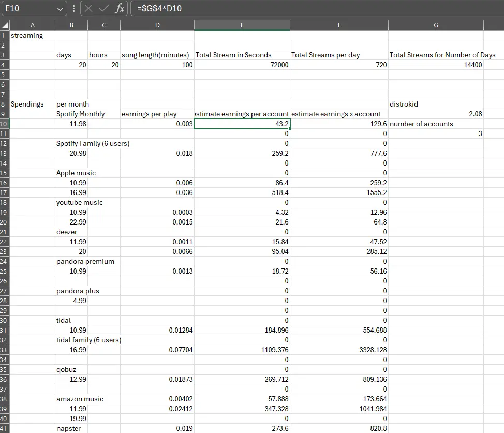Click the 'per month' cell
504x433 pixels.
pyautogui.click(x=71, y=104)
